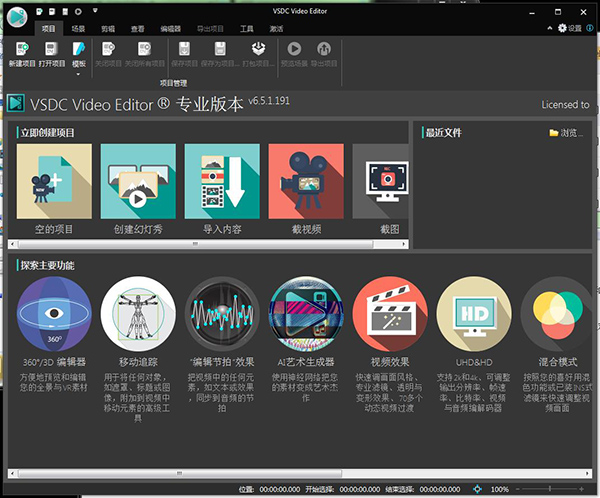Viewport: 600px width, 498px height.
Task: Switch to the 项目 ribbon tab
Action: 49,29
